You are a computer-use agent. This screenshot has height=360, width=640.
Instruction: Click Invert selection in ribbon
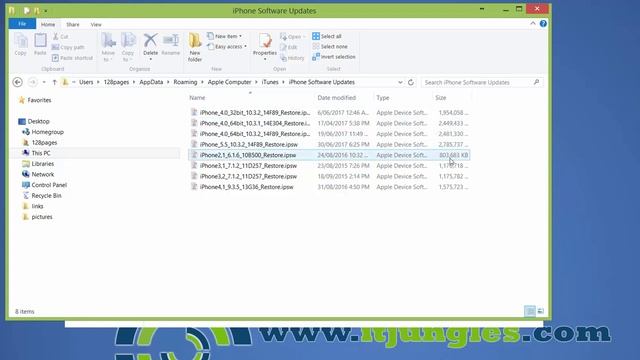pos(334,57)
